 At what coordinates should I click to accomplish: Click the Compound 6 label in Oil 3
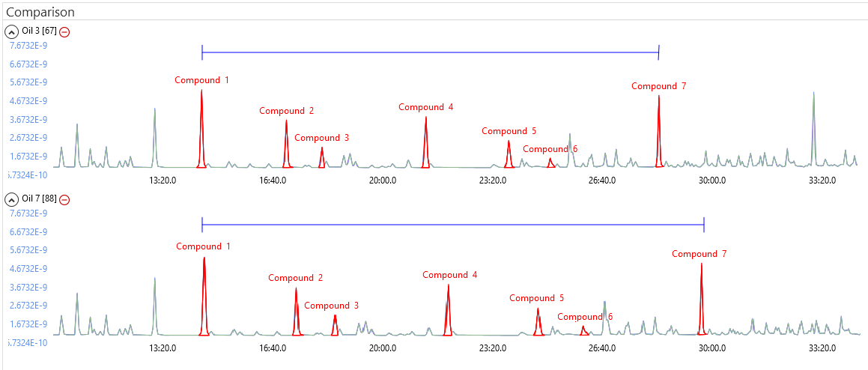pos(550,149)
